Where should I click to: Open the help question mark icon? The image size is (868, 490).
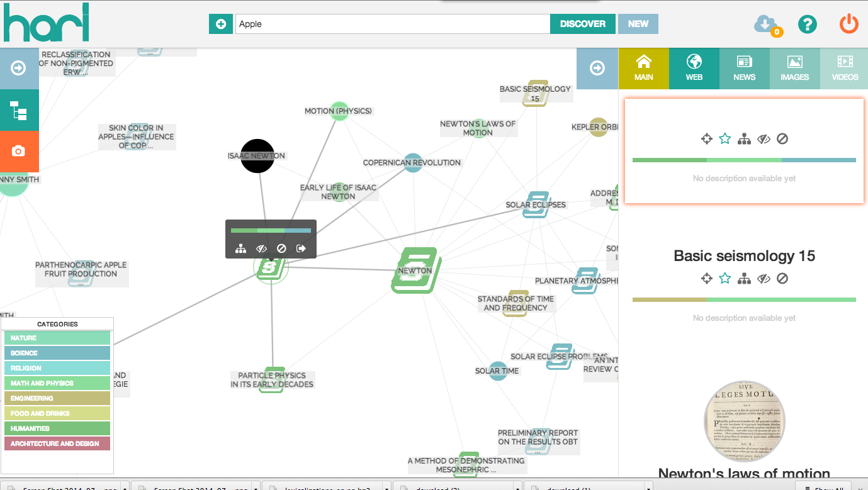click(x=807, y=25)
